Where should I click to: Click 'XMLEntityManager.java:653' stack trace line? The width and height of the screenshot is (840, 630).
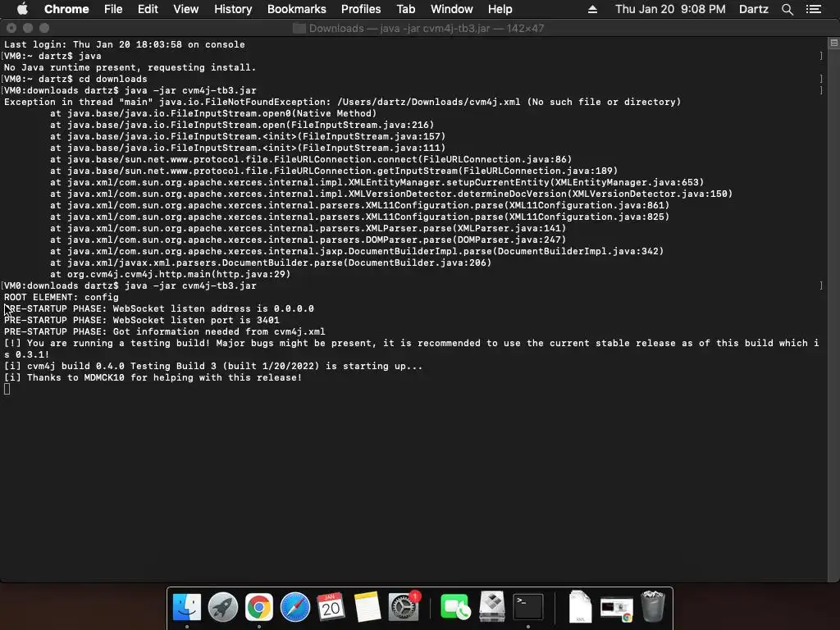(377, 182)
